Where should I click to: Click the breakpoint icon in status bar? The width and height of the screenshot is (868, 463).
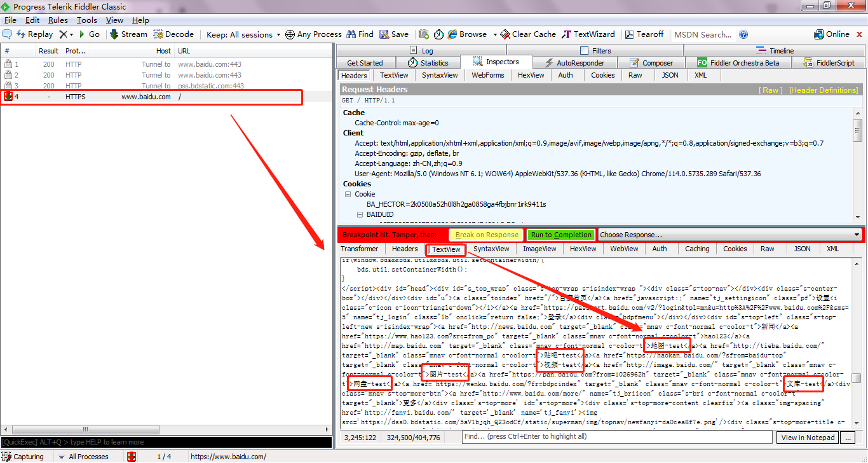pyautogui.click(x=132, y=457)
